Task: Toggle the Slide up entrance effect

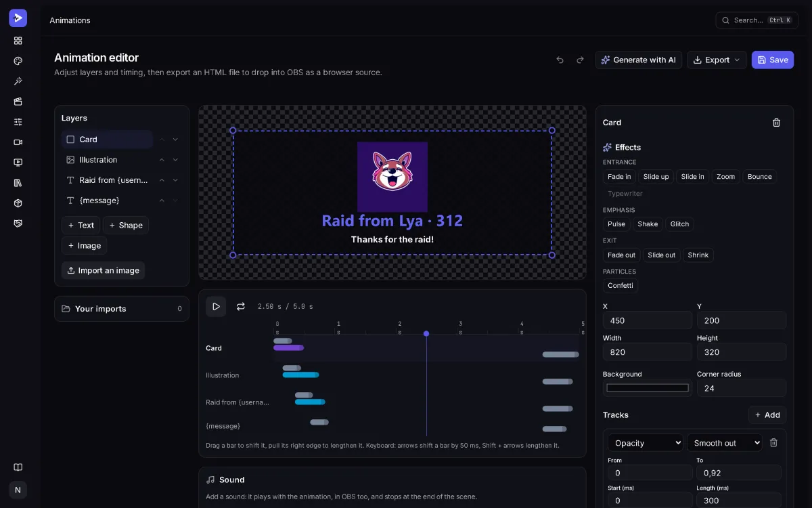Action: [x=656, y=177]
